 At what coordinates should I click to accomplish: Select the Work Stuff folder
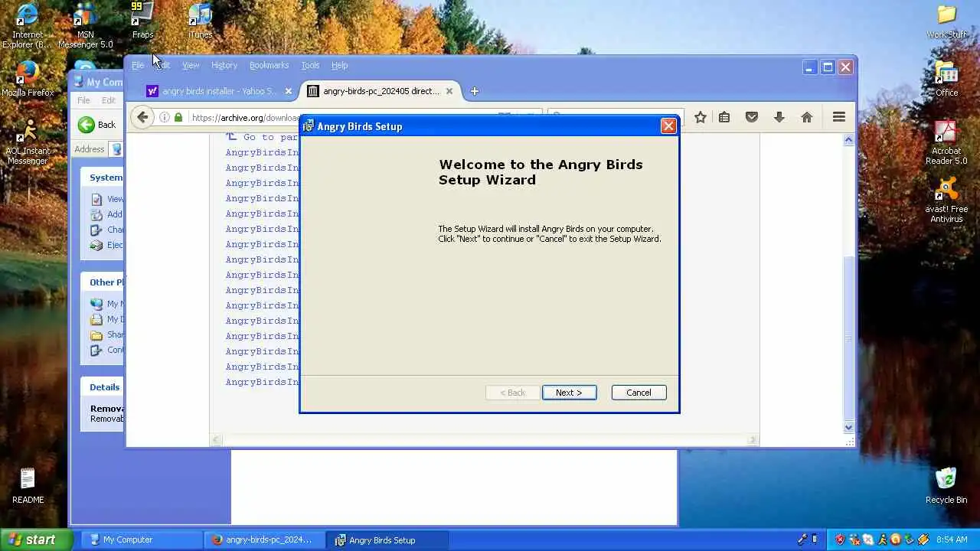[x=946, y=21]
